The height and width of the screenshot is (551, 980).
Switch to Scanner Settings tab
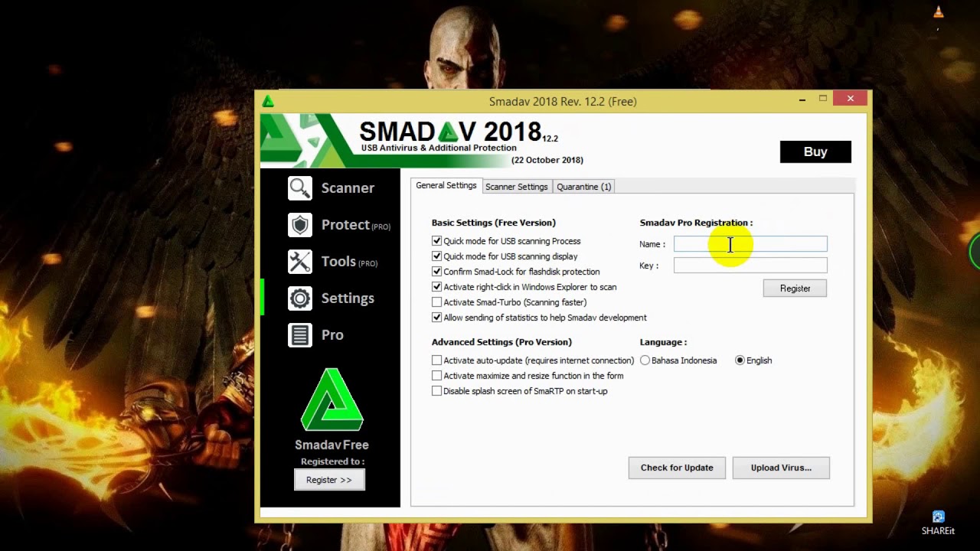[517, 187]
